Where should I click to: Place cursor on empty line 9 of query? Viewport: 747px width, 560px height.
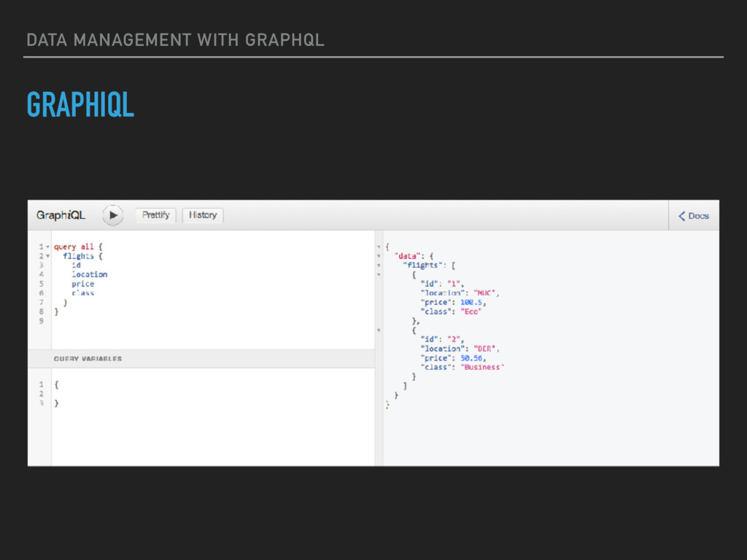coord(212,321)
